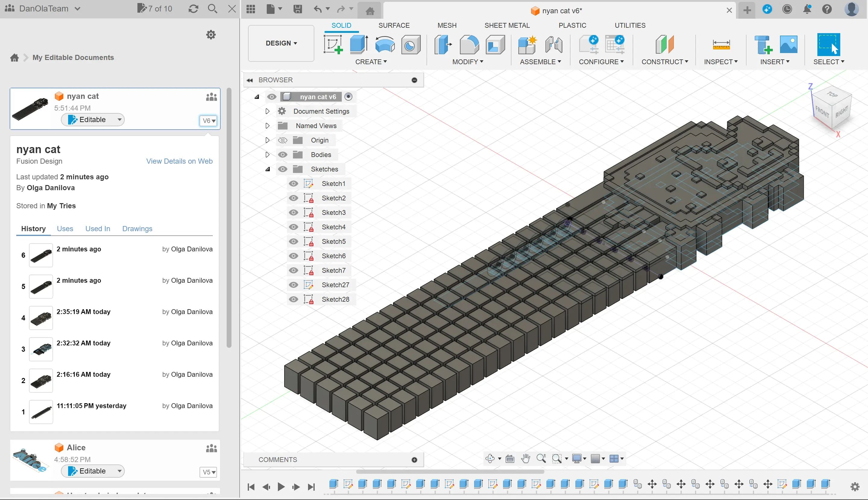Click the Offset Plane construct icon
Viewport: 868px width, 500px height.
point(664,45)
